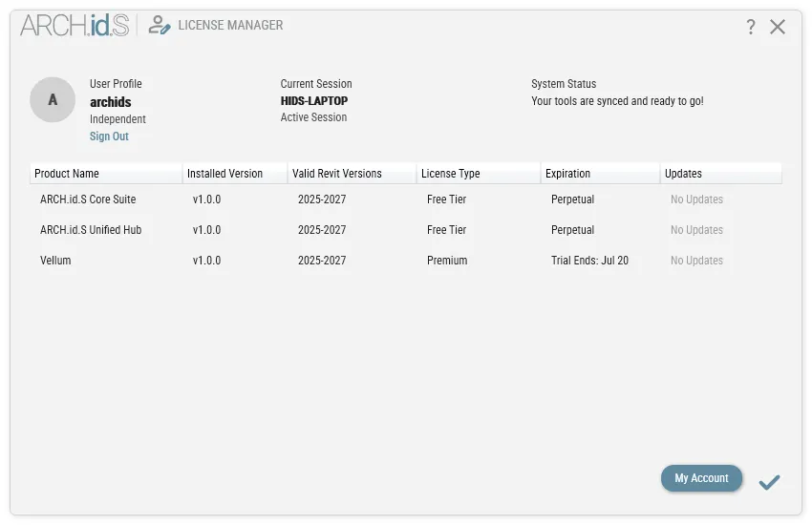The width and height of the screenshot is (812, 525).
Task: Click No Updates for Vellum
Action: point(696,261)
